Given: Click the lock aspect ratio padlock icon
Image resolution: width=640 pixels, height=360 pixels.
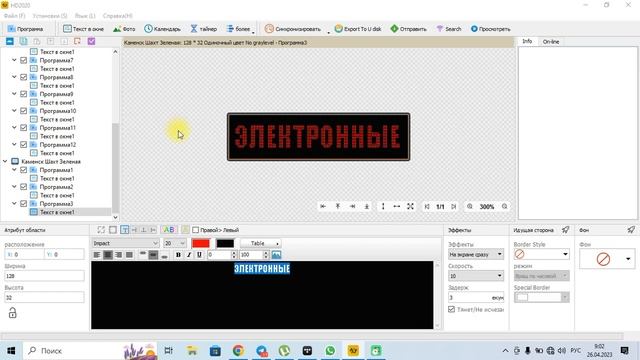Looking at the screenshot, I should coord(13,313).
